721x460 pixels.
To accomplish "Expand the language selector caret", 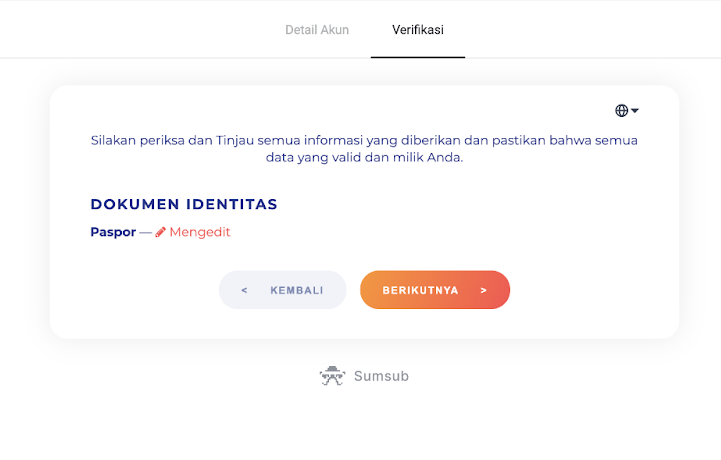I will point(635,111).
